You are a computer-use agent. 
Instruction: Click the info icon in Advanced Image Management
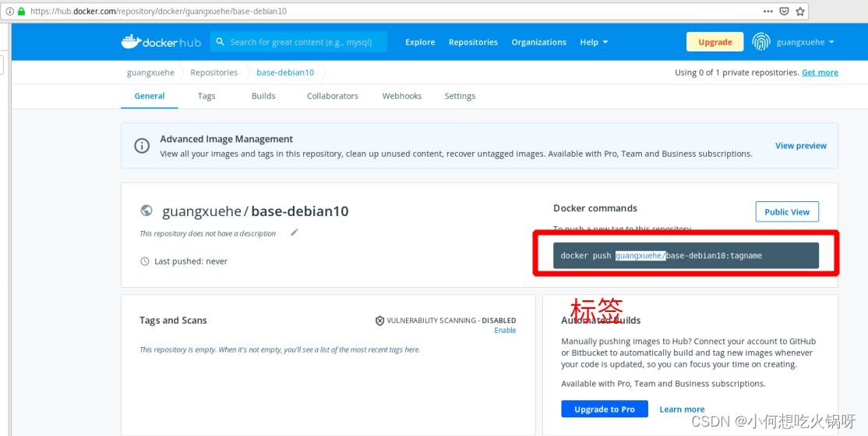coord(143,146)
